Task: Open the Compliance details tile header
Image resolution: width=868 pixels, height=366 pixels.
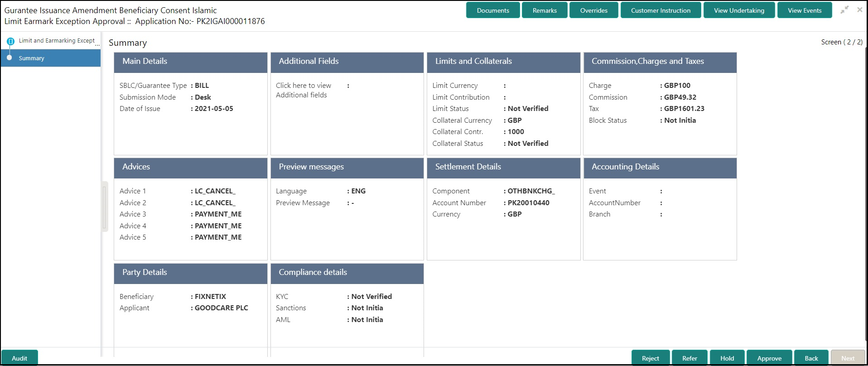Action: point(347,274)
